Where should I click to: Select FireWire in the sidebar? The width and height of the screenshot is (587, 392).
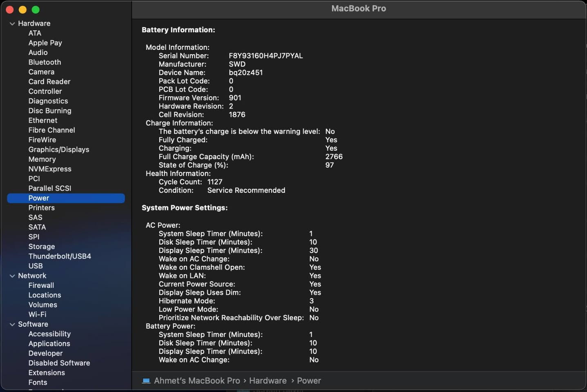pyautogui.click(x=42, y=140)
